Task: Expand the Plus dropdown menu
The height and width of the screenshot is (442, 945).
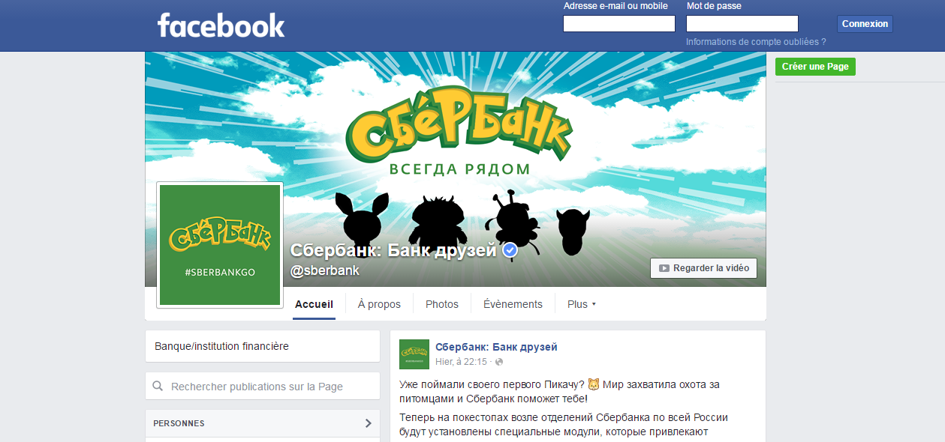Action: point(581,305)
